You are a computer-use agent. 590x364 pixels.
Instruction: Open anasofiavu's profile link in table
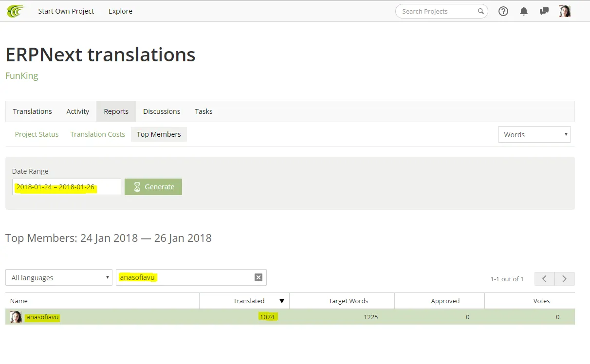point(42,317)
